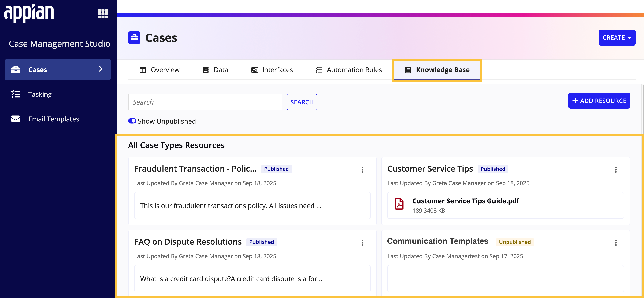Viewport: 644px width, 298px height.
Task: Toggle the Show Unpublished switch
Action: 132,121
